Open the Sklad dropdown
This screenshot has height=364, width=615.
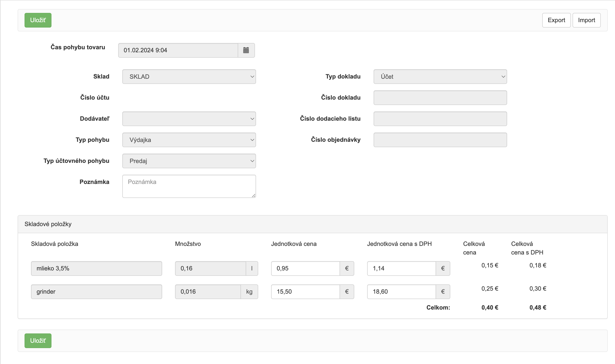click(189, 77)
